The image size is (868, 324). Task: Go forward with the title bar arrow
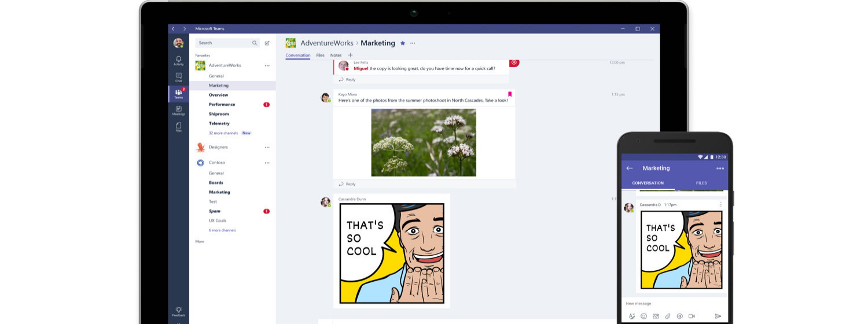(185, 28)
